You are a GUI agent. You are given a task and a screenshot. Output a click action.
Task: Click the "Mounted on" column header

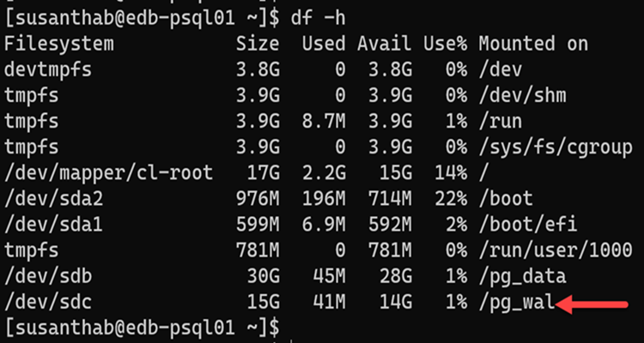(533, 44)
